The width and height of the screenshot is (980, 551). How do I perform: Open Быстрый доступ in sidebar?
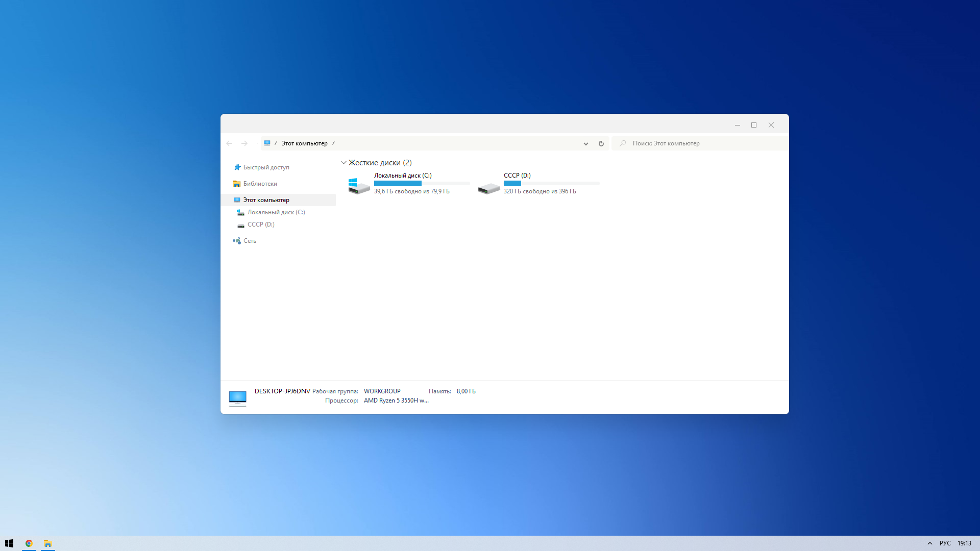(266, 167)
